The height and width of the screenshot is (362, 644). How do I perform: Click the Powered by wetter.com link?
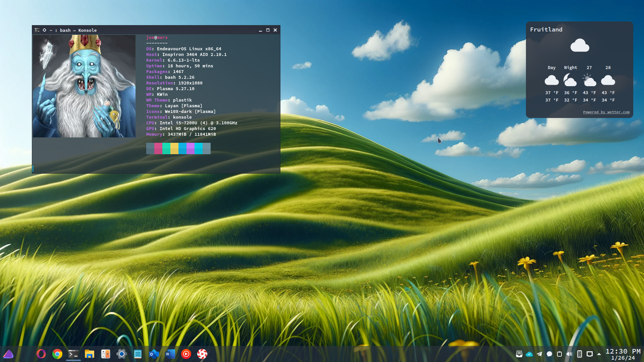click(606, 112)
